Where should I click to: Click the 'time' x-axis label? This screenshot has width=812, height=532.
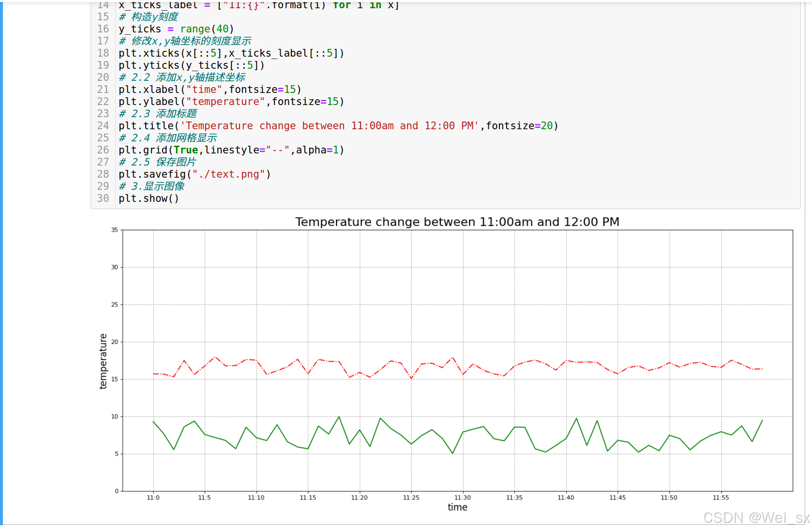[x=457, y=507]
